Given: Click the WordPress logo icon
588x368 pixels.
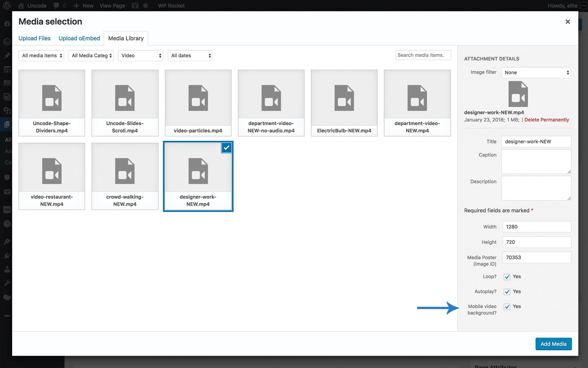Looking at the screenshot, I should point(7,6).
